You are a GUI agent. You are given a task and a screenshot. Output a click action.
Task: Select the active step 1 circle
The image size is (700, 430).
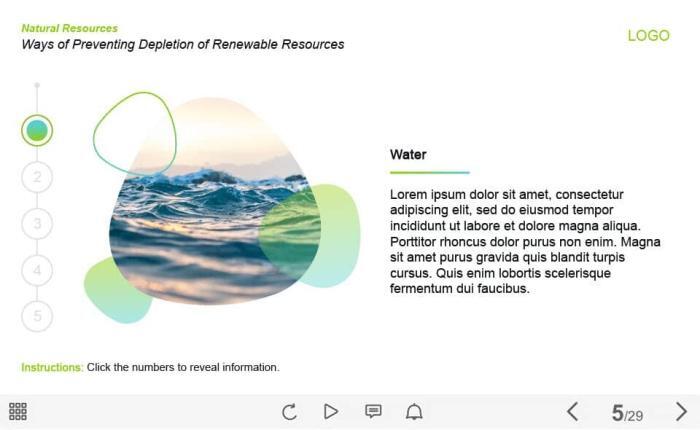click(37, 130)
